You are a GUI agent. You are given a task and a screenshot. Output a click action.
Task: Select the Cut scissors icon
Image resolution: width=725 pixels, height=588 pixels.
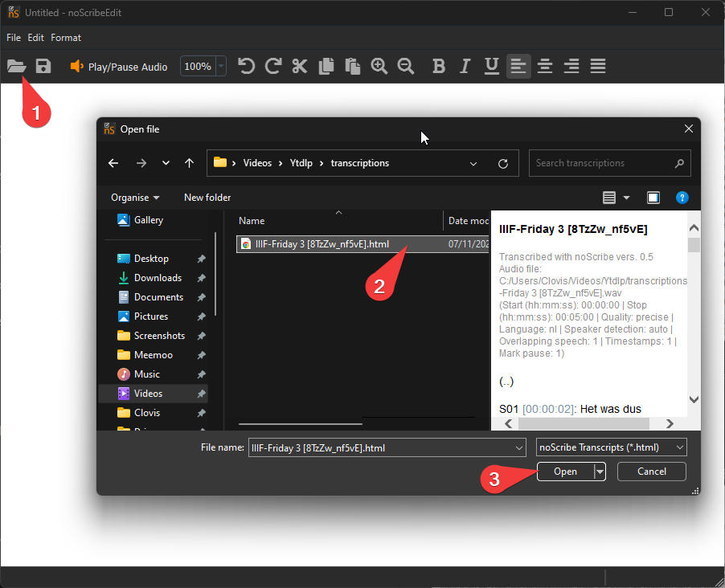[x=300, y=67]
